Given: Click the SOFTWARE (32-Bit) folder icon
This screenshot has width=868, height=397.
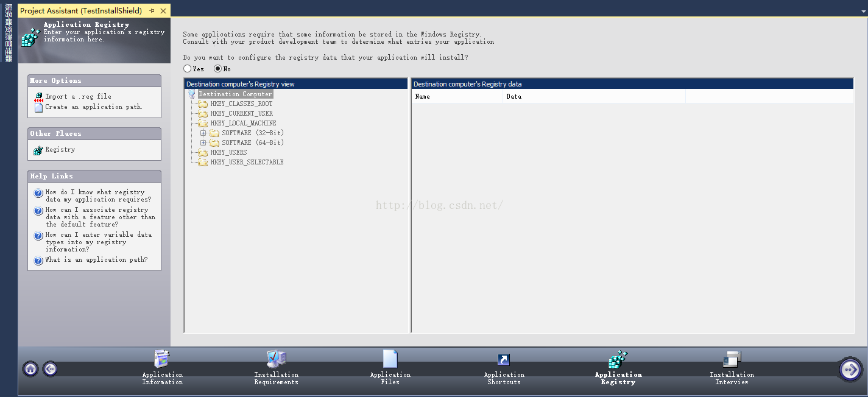Looking at the screenshot, I should (x=214, y=133).
